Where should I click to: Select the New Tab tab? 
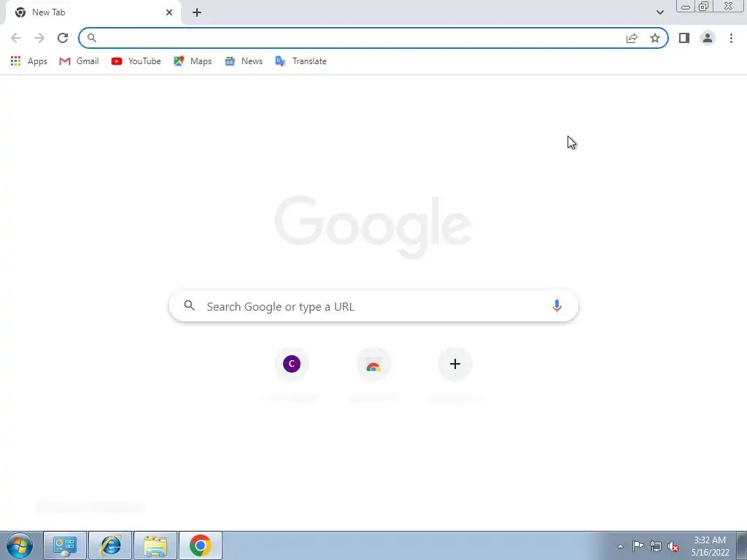[93, 12]
